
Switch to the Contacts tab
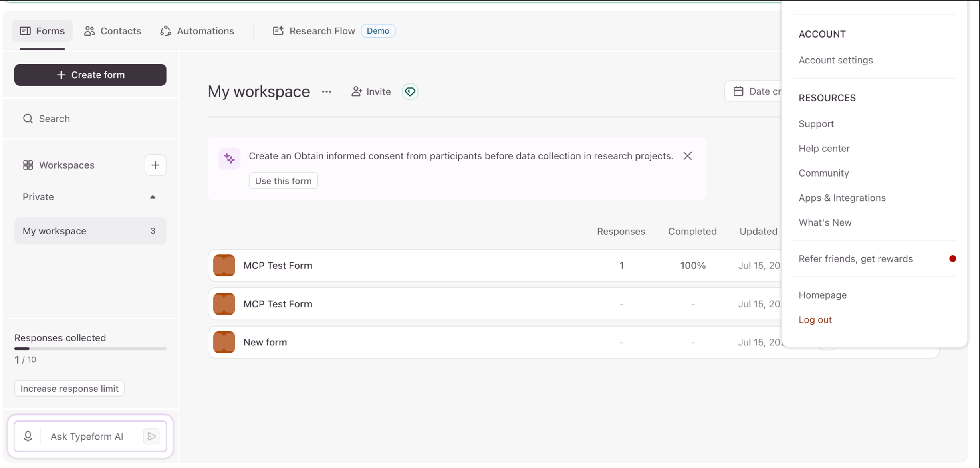pos(113,31)
